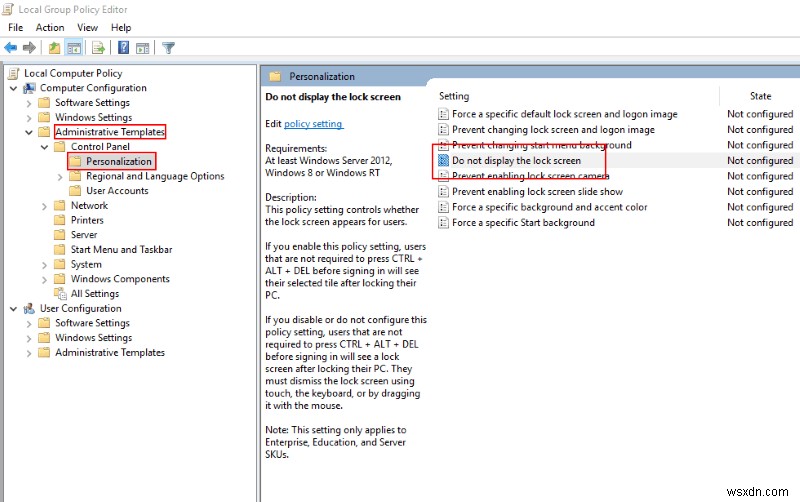Expand Windows Settings under Computer Configuration
Viewport: 800px width, 502px height.
coord(29,118)
